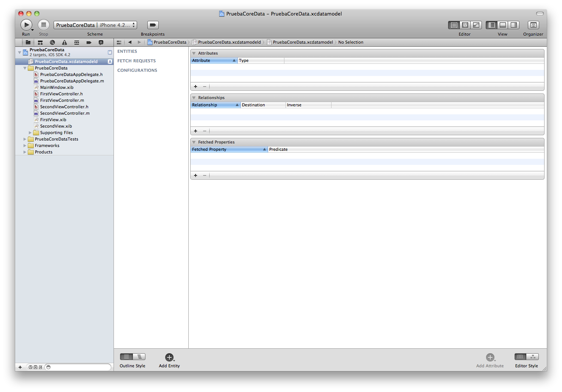Toggle the Breakpoints button in toolbar
Viewport: 562px width, 392px height.
[x=153, y=25]
